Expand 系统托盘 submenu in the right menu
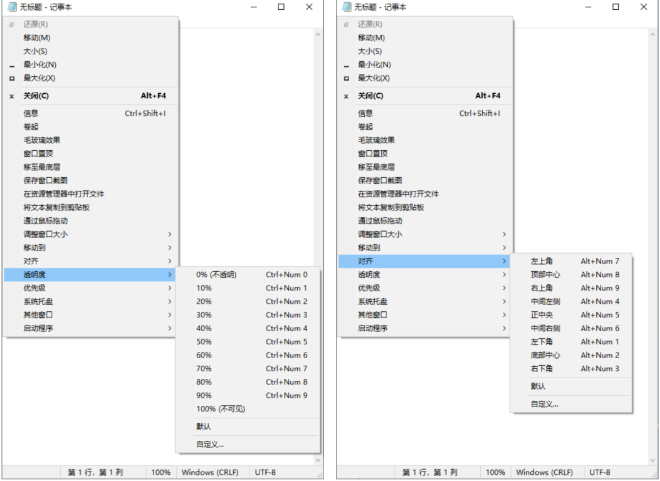660x481 pixels. click(374, 301)
